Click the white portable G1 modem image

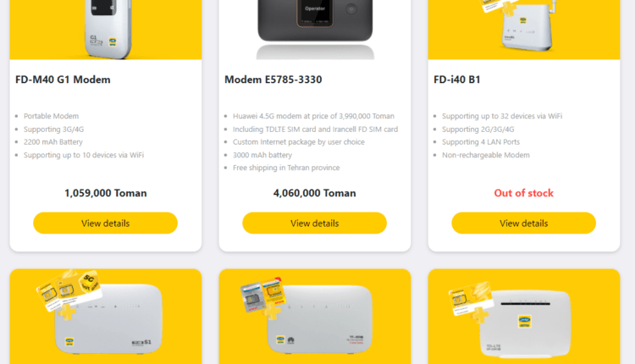click(x=106, y=30)
